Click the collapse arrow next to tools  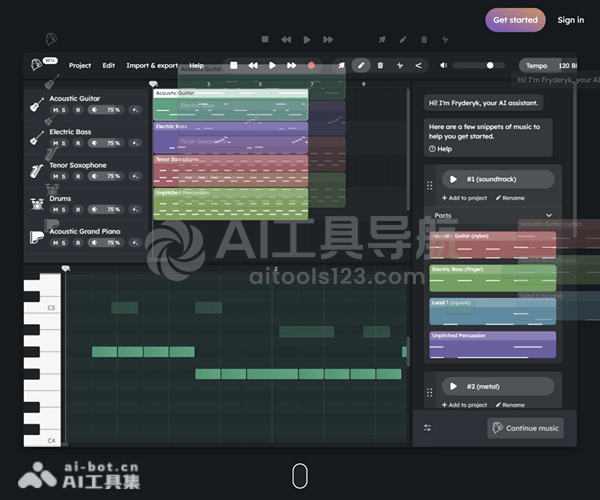[x=419, y=65]
